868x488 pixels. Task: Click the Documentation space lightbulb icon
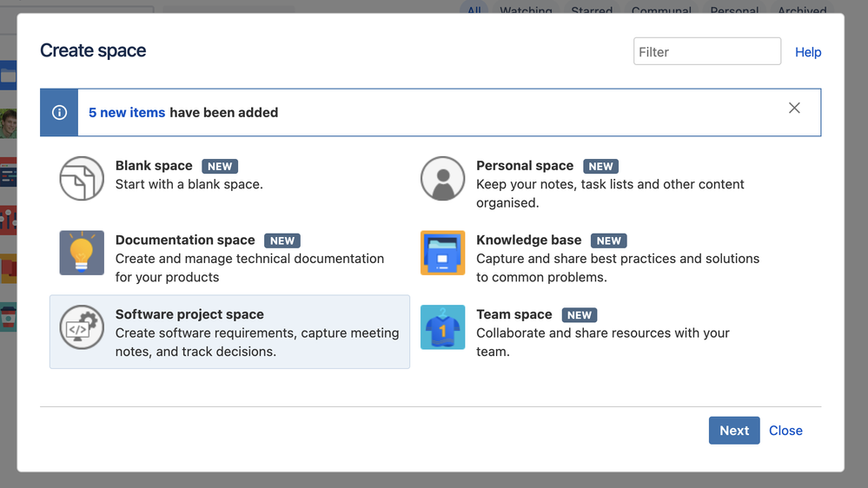pyautogui.click(x=82, y=253)
